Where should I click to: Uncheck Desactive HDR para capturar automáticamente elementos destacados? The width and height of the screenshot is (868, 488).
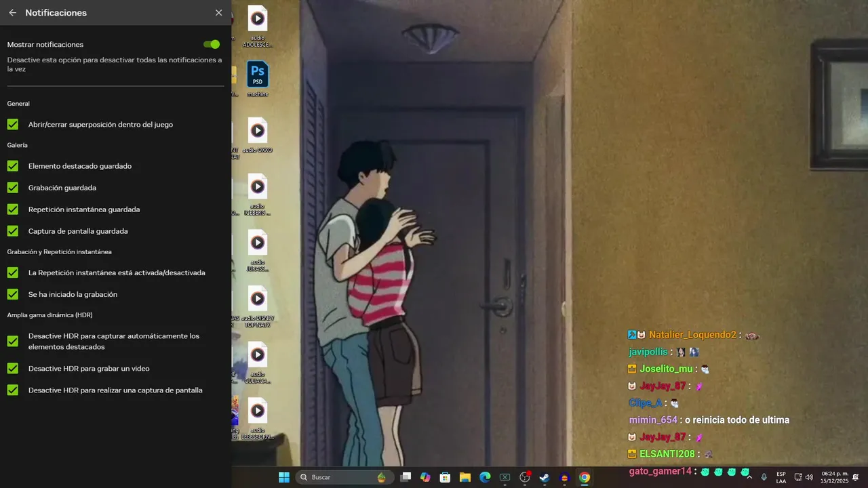(x=13, y=341)
